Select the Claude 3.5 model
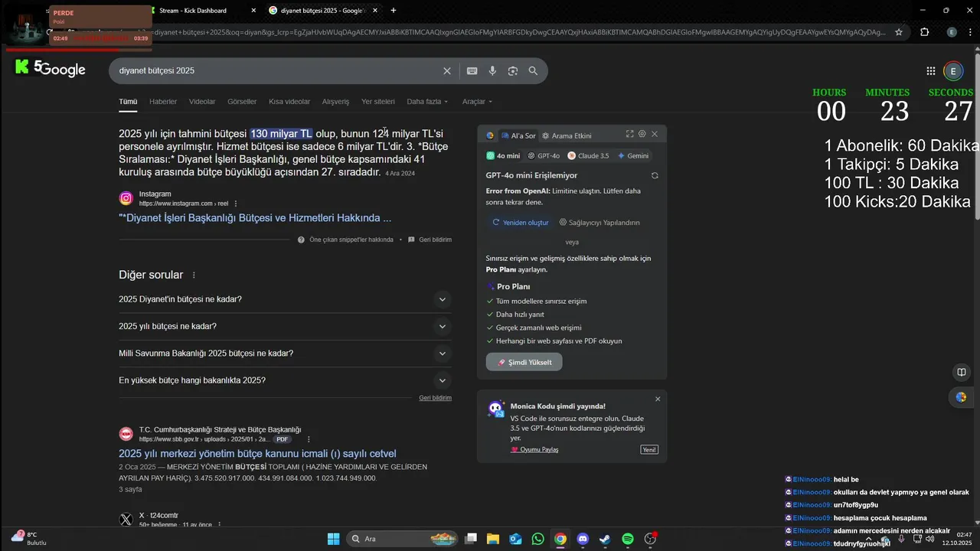Image resolution: width=980 pixels, height=551 pixels. [588, 155]
